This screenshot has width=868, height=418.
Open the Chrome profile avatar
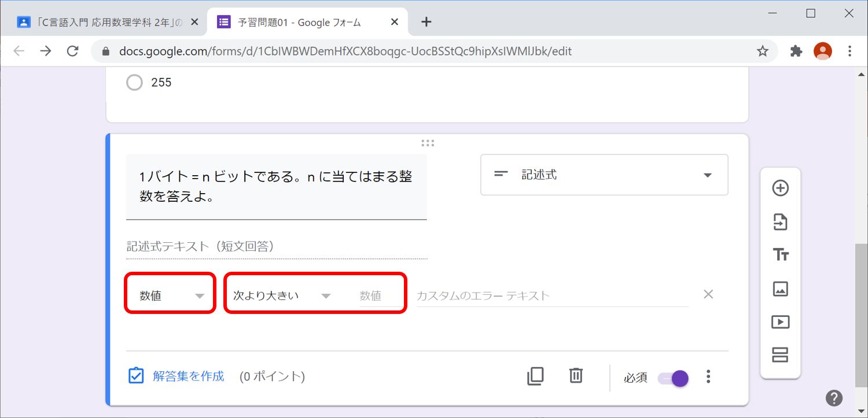pyautogui.click(x=822, y=51)
